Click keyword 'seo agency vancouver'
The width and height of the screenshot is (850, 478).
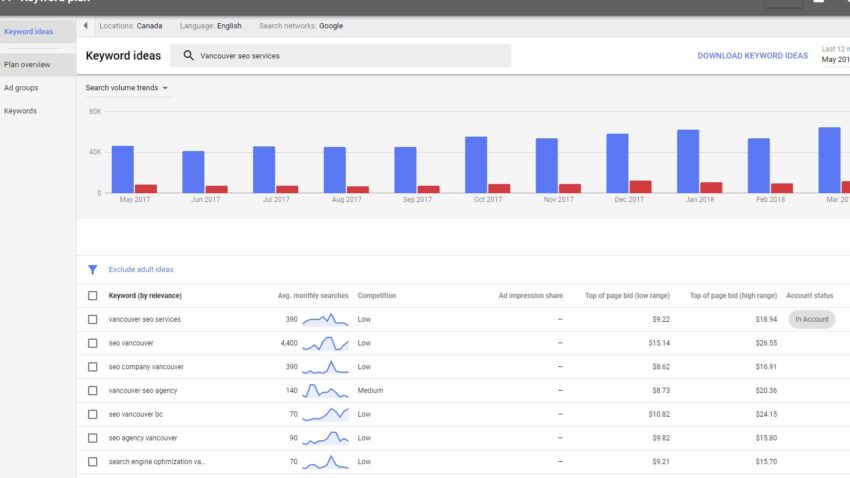143,438
